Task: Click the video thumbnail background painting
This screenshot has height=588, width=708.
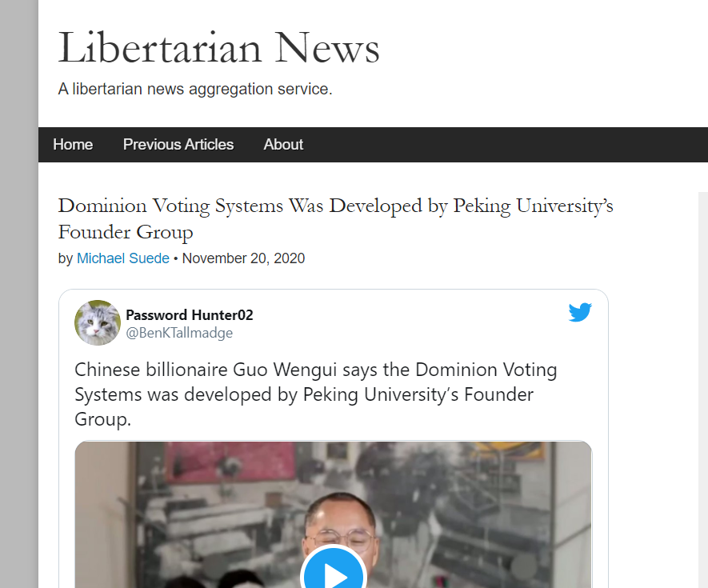Action: pos(451,488)
